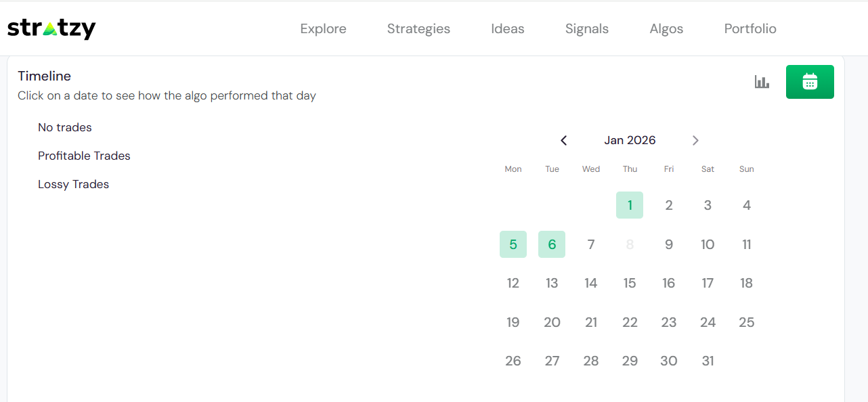868x402 pixels.
Task: Choose date 20 on the calendar
Action: pos(552,322)
